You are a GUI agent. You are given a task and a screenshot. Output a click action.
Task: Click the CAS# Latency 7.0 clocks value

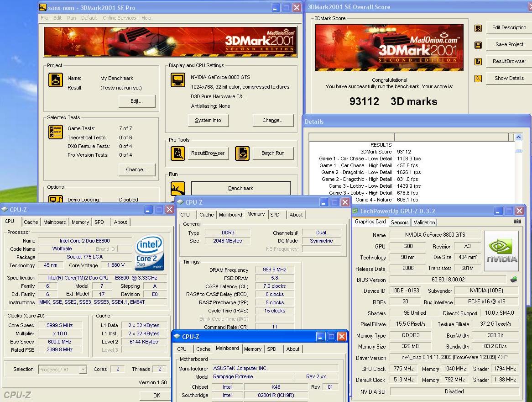275,286
